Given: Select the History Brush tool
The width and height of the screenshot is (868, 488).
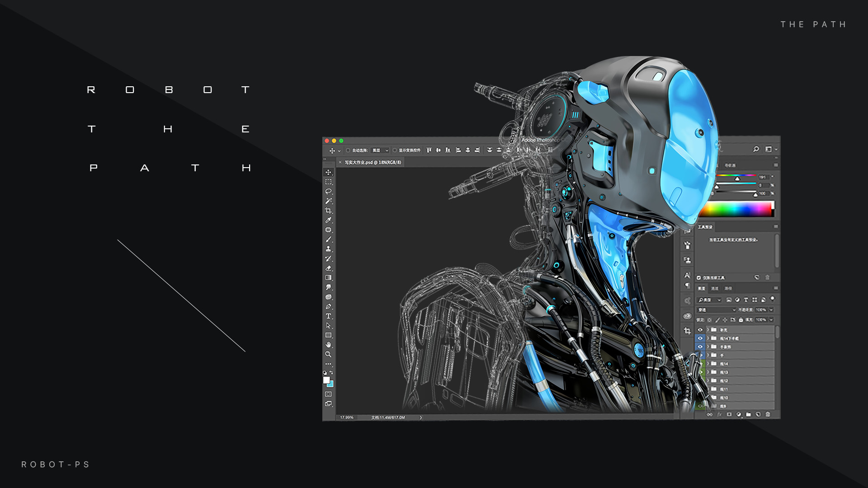Looking at the screenshot, I should (x=329, y=259).
